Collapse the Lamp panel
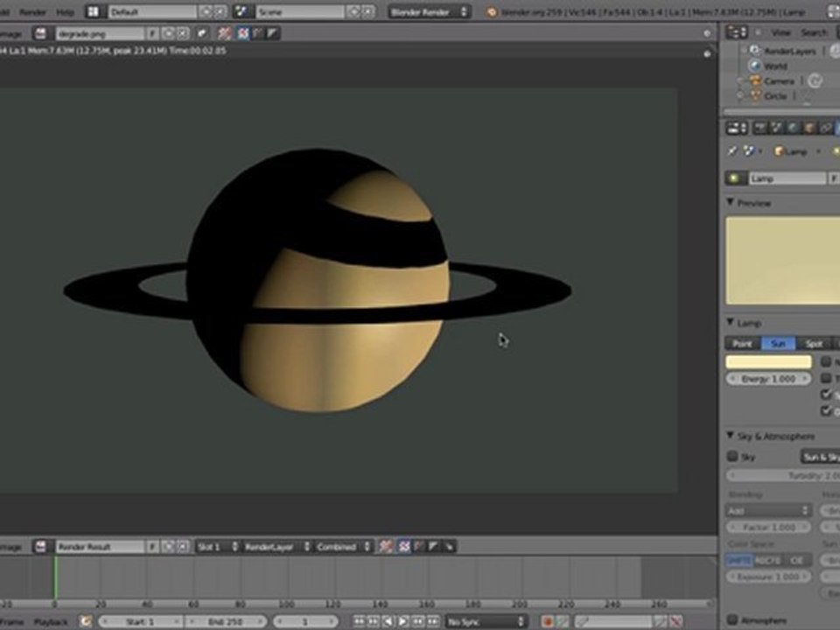This screenshot has height=630, width=840. (x=730, y=323)
